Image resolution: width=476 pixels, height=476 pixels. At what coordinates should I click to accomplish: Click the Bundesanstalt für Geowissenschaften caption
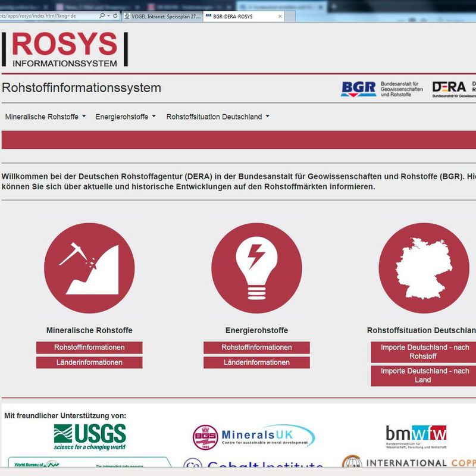[402, 89]
